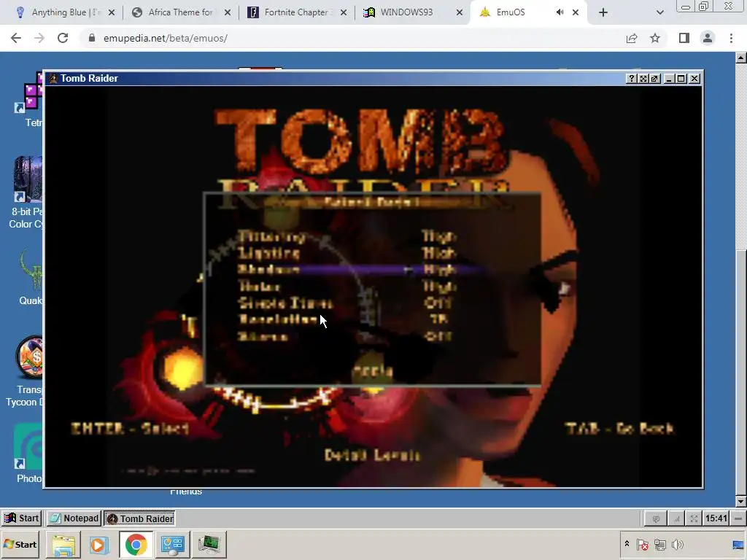
Task: Click the site lock icon in address bar
Action: click(x=92, y=38)
